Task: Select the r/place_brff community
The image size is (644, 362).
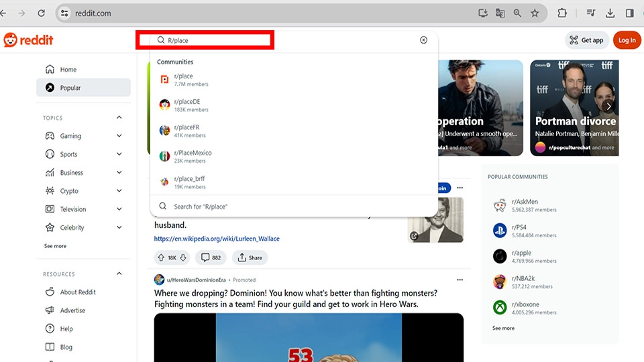Action: [x=294, y=182]
